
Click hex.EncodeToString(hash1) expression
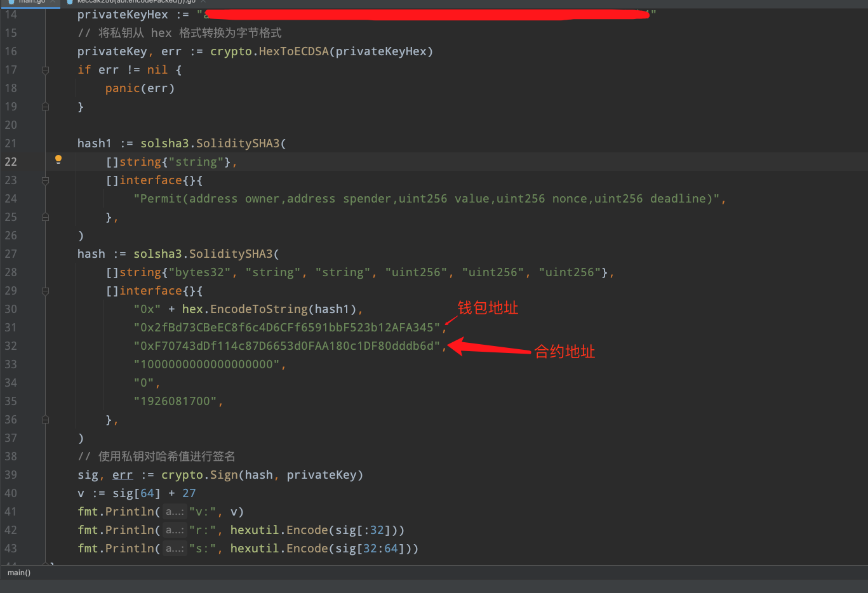(x=269, y=309)
